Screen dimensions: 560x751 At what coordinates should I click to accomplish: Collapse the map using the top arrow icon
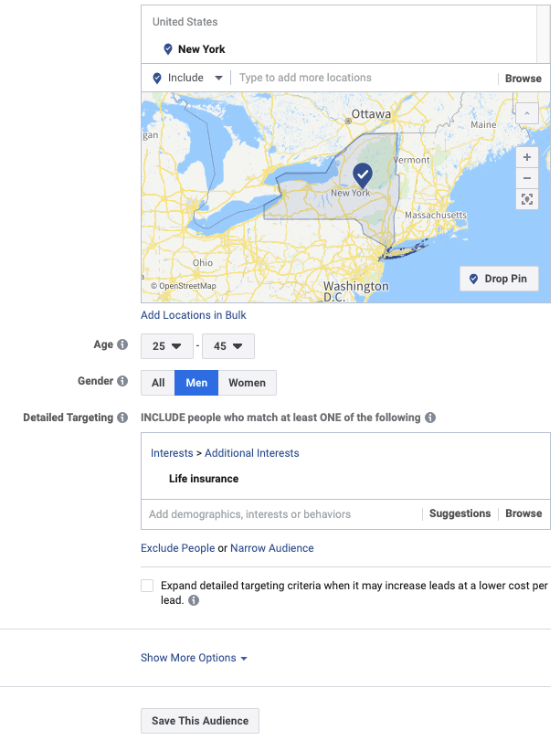tap(527, 113)
